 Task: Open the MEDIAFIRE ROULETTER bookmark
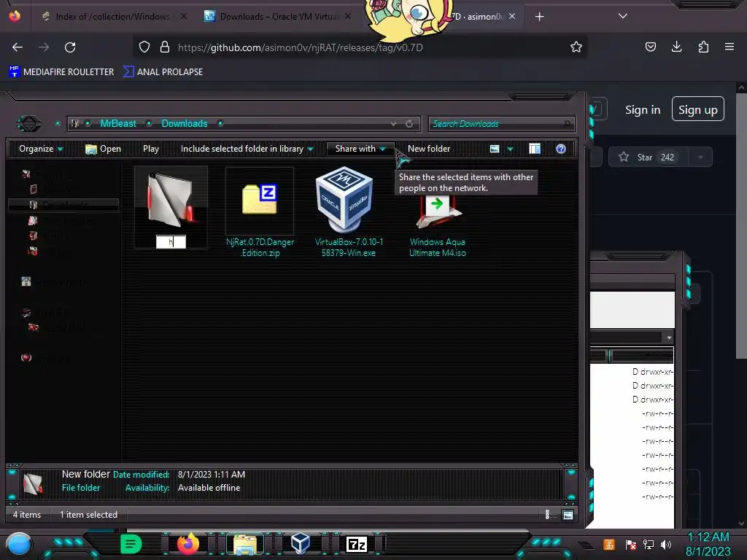pyautogui.click(x=62, y=72)
